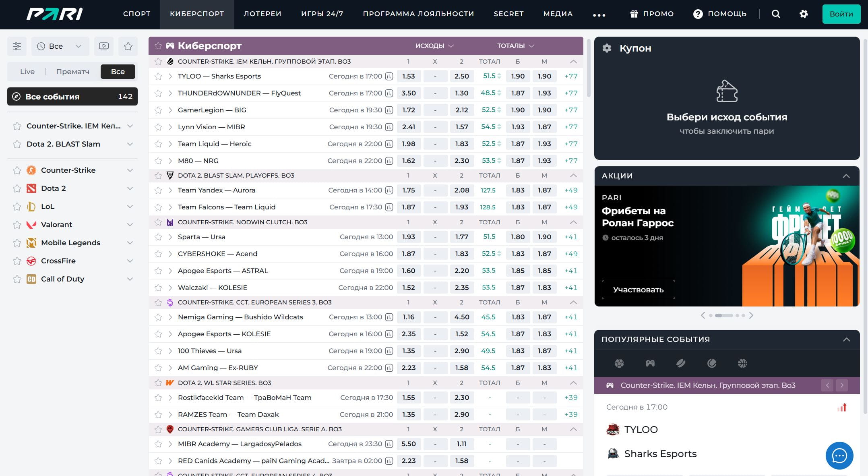The image size is (868, 476).
Task: Toggle favorite star for Valorant
Action: (x=17, y=225)
